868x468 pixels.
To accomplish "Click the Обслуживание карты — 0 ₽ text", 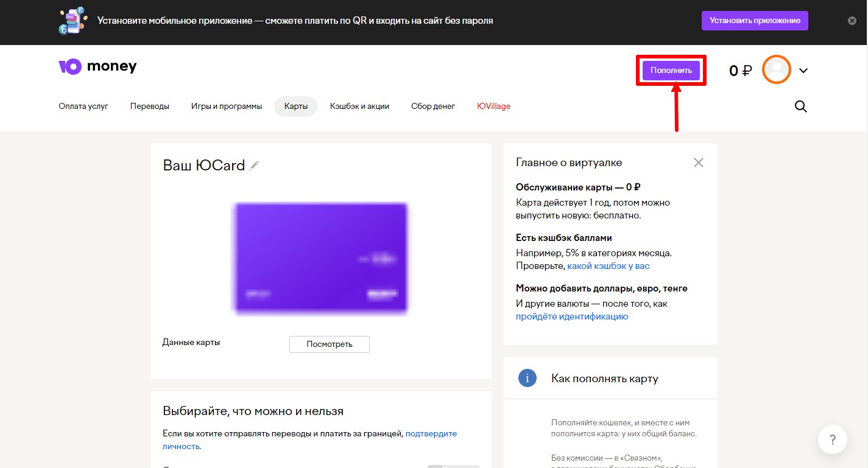I will [578, 187].
